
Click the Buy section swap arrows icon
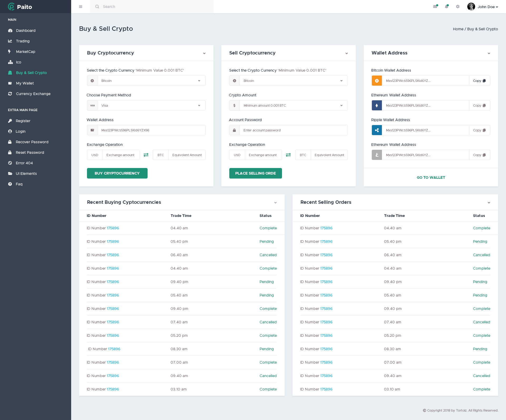point(146,155)
